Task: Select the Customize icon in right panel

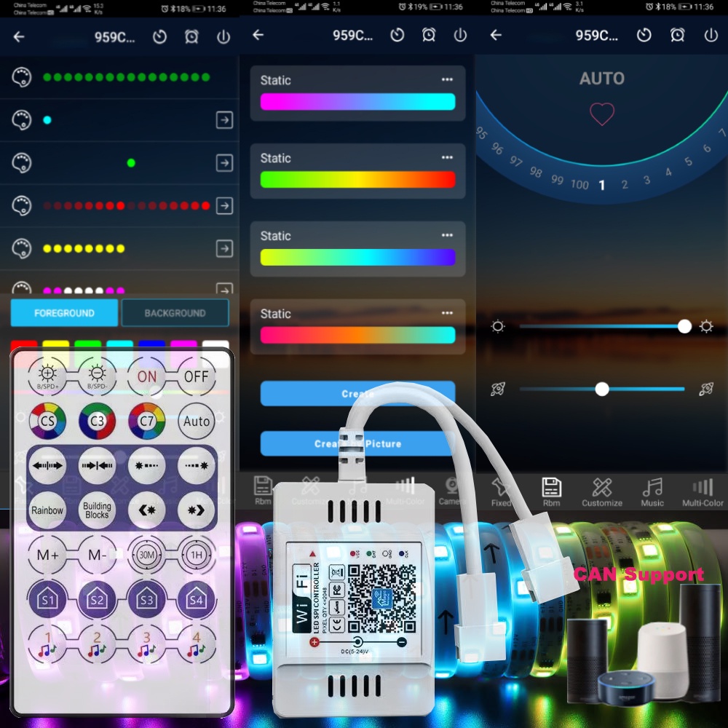Action: (602, 491)
